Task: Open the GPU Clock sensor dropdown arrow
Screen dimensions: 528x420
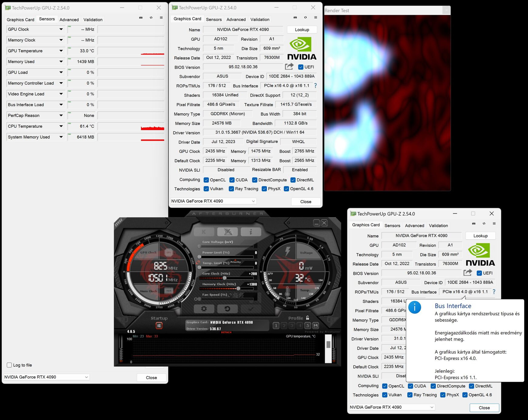Action: pos(61,29)
